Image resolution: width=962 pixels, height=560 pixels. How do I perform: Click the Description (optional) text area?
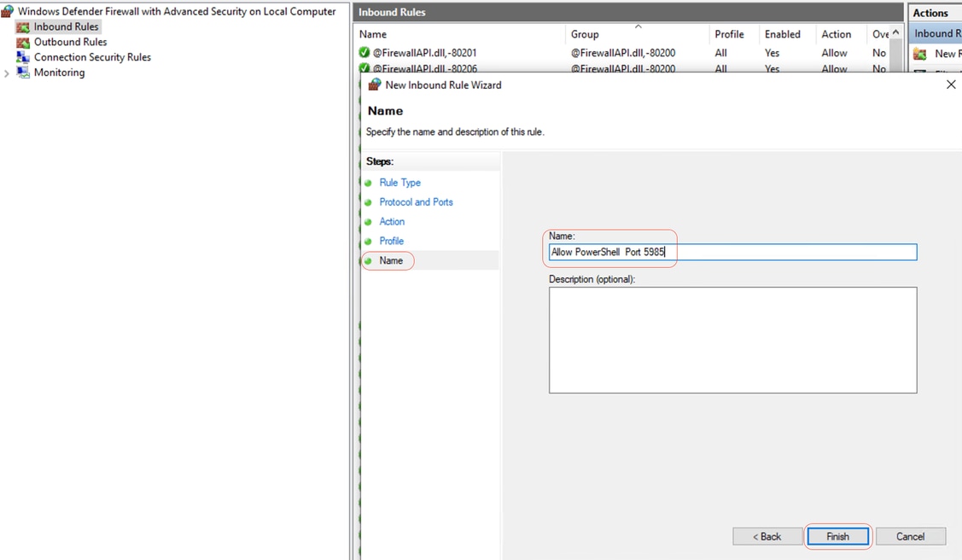(732, 340)
